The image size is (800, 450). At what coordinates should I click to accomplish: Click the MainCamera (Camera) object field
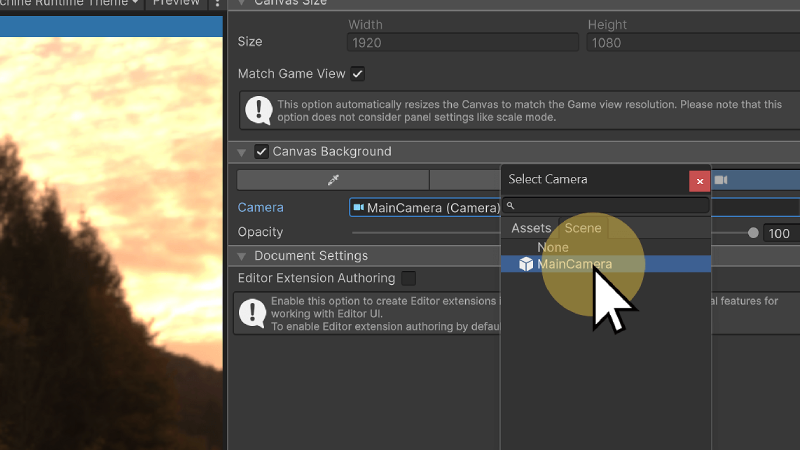(425, 208)
